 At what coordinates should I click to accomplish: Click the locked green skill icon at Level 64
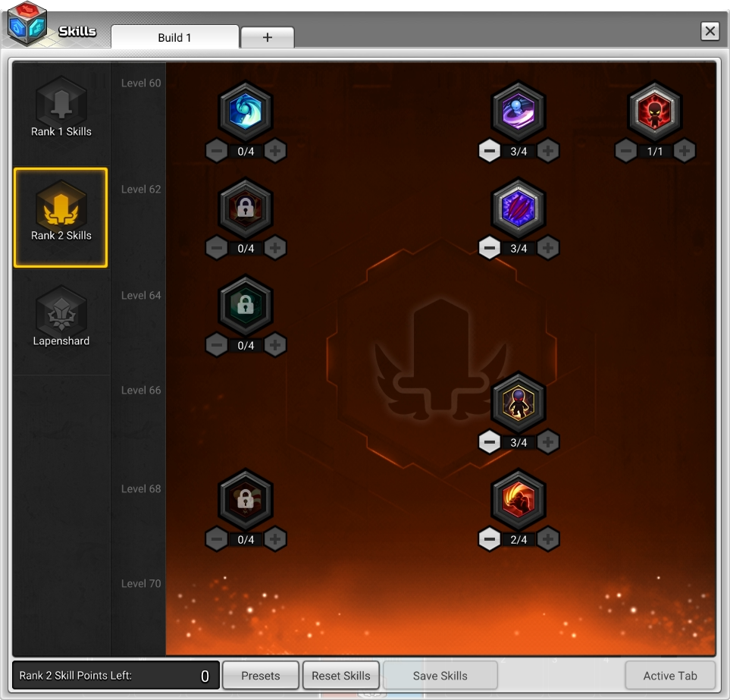246,306
